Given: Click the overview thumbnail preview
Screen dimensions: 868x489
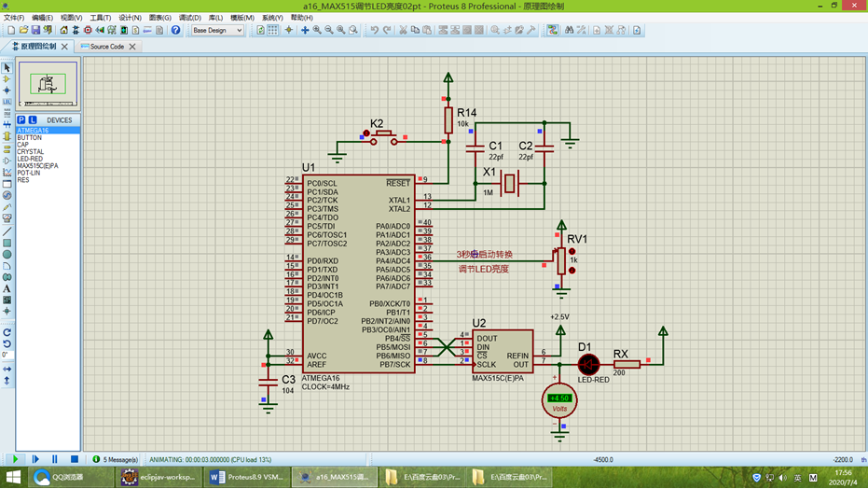Looking at the screenshot, I should (x=48, y=84).
